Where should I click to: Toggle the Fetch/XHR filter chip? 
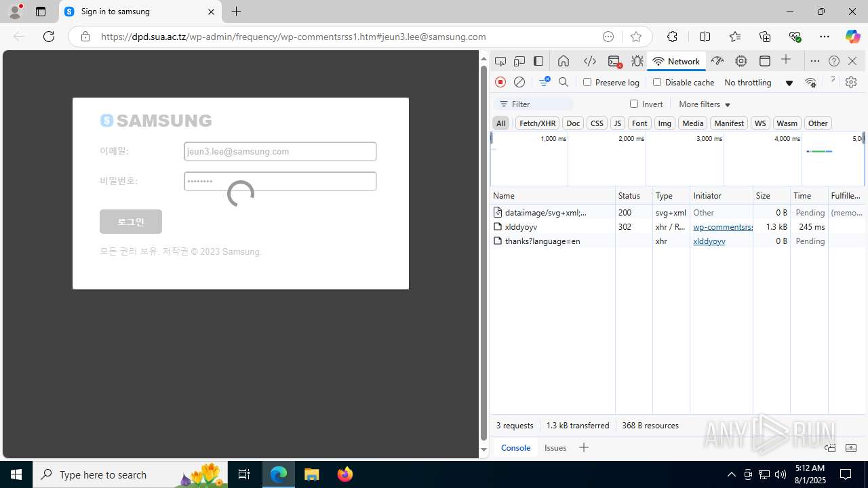(x=537, y=123)
